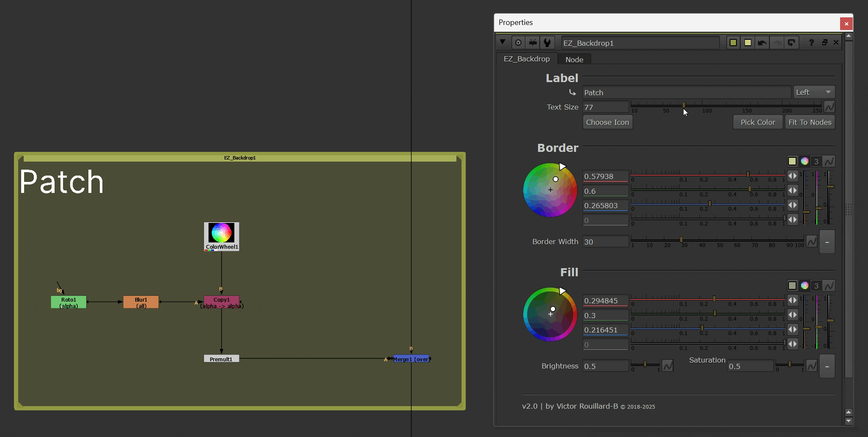Click the Patch label text field
The height and width of the screenshot is (437, 868).
pos(686,93)
